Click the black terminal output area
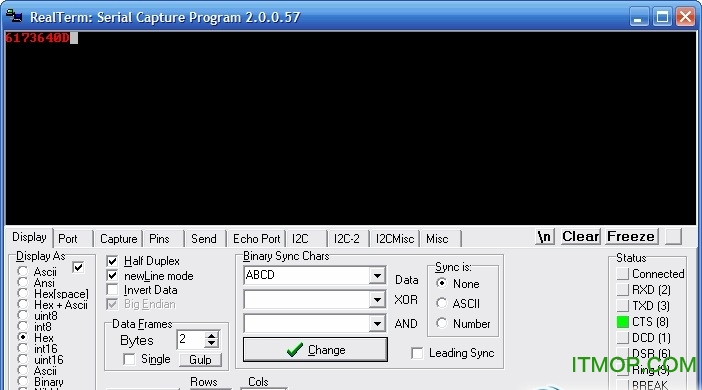The image size is (702, 390). 351,128
